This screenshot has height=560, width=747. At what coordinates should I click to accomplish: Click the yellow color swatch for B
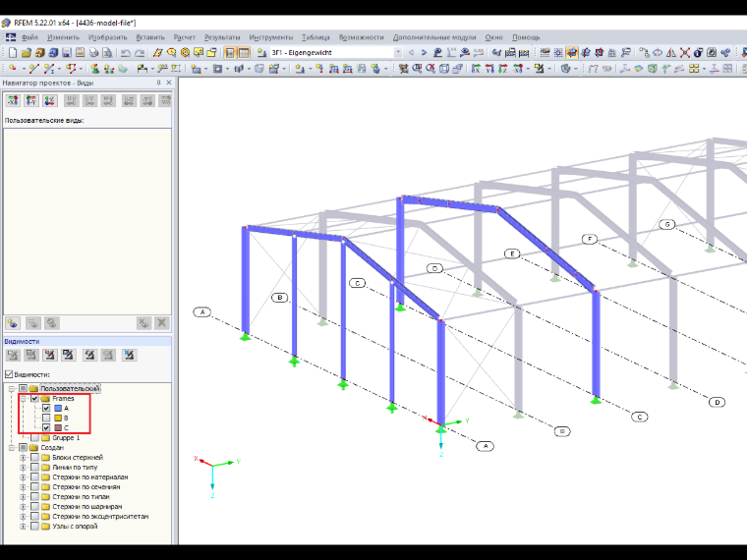point(58,419)
